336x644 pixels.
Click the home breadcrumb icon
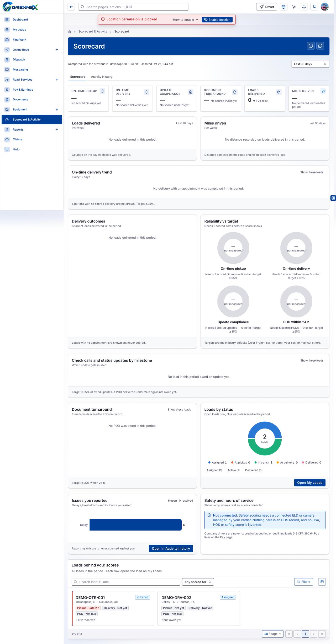[69, 32]
